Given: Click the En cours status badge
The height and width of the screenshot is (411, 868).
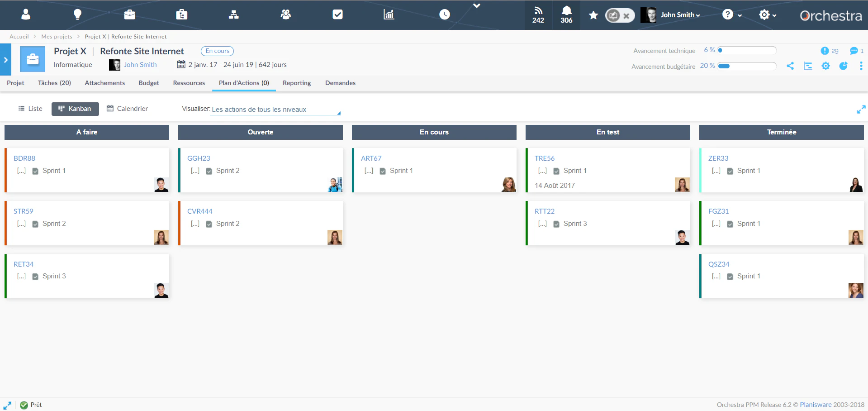Looking at the screenshot, I should pos(217,51).
